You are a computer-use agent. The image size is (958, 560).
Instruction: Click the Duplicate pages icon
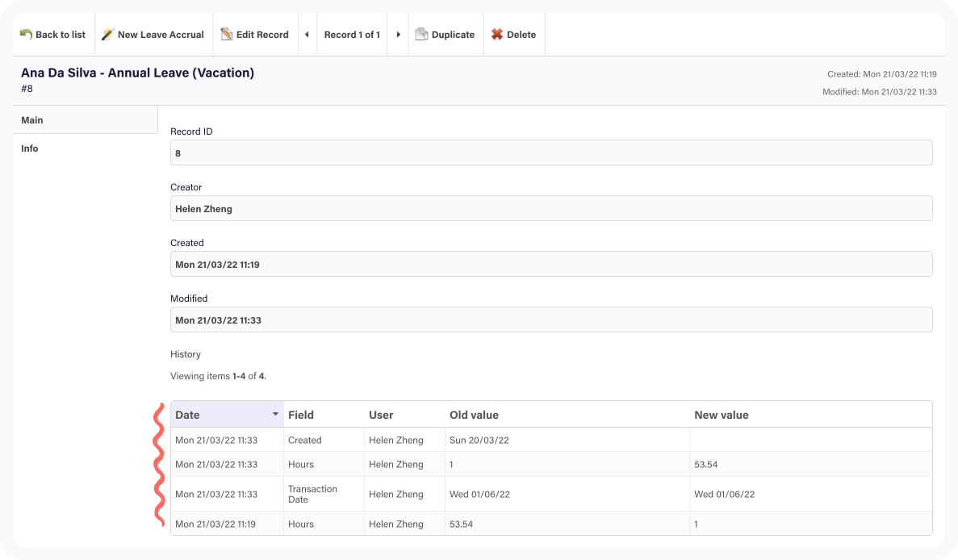[x=421, y=34]
